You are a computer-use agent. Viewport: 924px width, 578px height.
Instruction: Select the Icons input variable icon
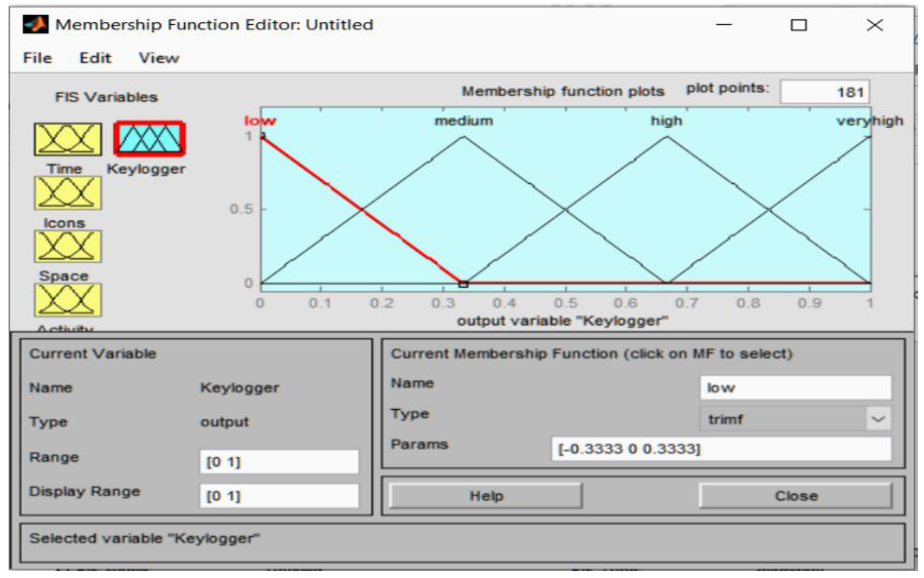point(68,193)
